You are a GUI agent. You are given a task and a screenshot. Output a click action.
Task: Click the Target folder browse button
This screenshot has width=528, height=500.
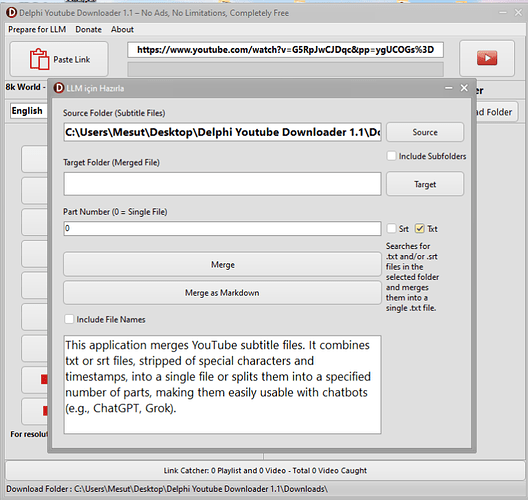(425, 184)
